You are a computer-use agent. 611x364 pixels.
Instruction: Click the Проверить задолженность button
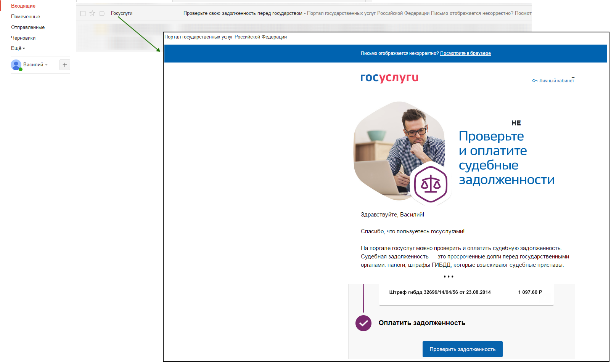pos(463,349)
